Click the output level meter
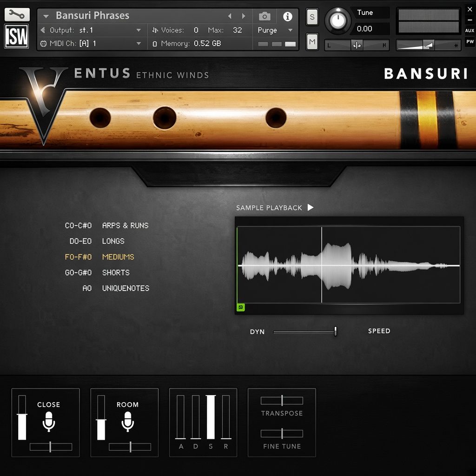The width and height of the screenshot is (476, 476). pos(428,20)
